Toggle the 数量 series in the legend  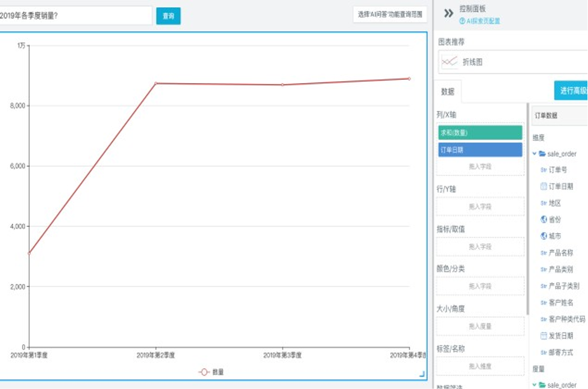click(x=211, y=372)
